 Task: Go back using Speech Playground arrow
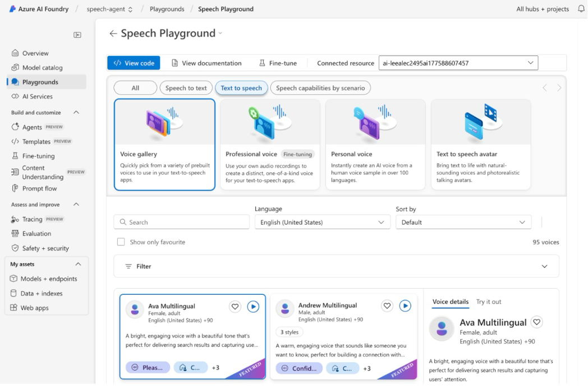tap(113, 34)
